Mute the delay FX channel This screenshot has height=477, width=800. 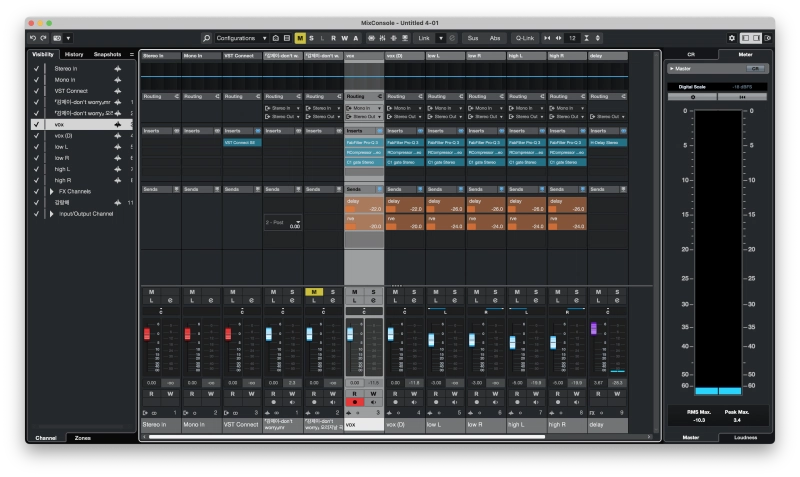[x=598, y=292]
